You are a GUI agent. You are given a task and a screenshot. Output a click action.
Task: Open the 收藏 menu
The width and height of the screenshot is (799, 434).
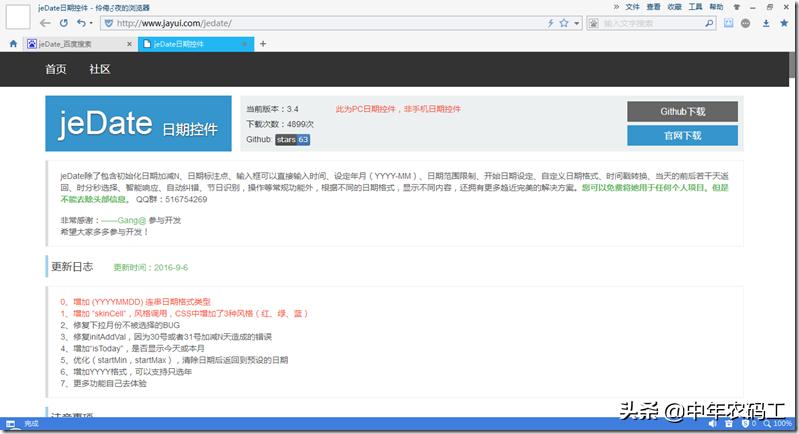674,7
